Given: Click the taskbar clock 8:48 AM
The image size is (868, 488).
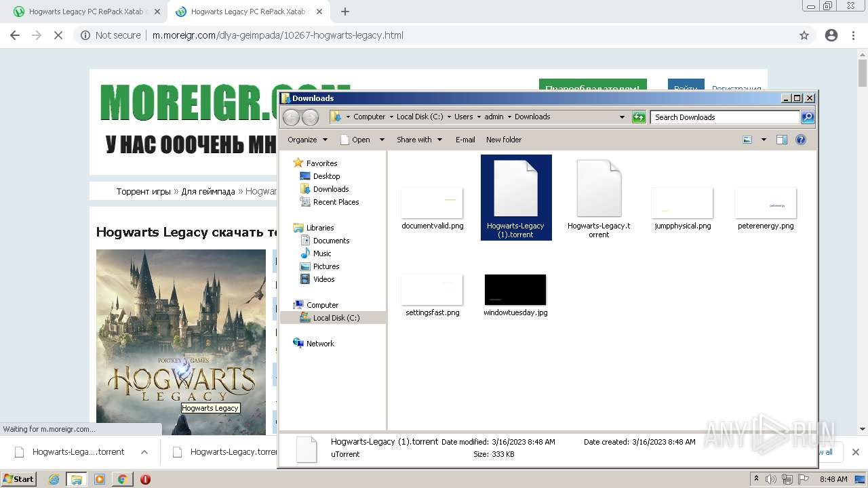Looking at the screenshot, I should click(833, 479).
